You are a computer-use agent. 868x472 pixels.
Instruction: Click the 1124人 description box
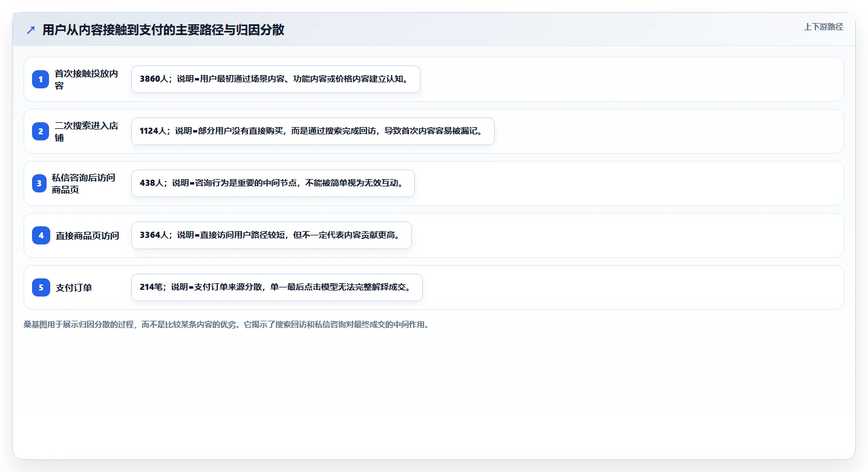[313, 131]
